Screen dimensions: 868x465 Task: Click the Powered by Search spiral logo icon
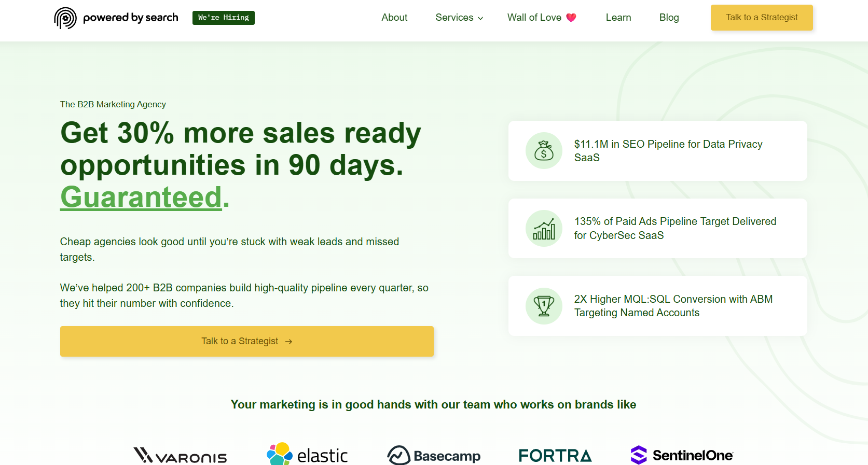tap(65, 18)
